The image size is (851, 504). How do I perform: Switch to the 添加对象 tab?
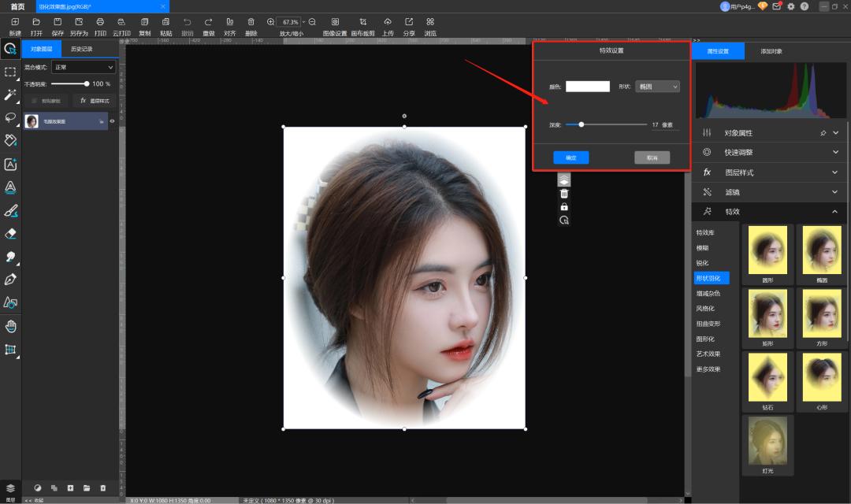pyautogui.click(x=771, y=51)
